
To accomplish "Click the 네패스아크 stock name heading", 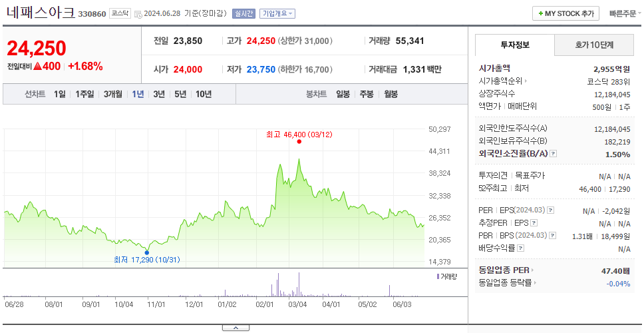I will coord(41,13).
